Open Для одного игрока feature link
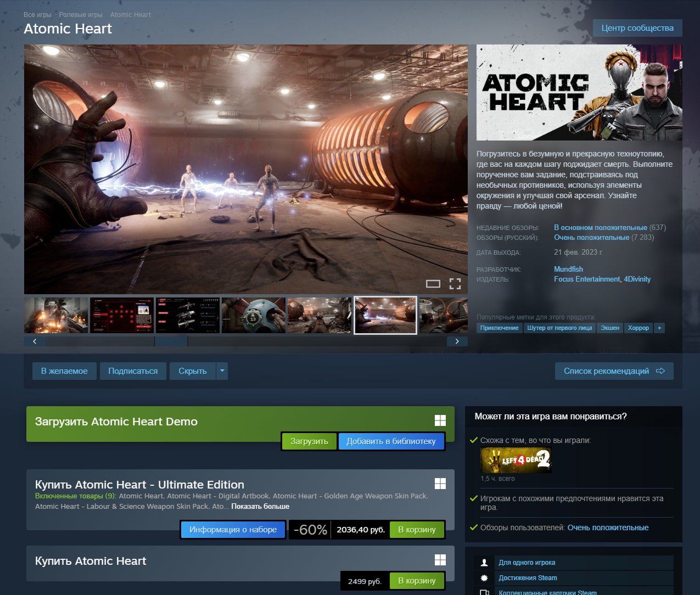 tap(527, 563)
